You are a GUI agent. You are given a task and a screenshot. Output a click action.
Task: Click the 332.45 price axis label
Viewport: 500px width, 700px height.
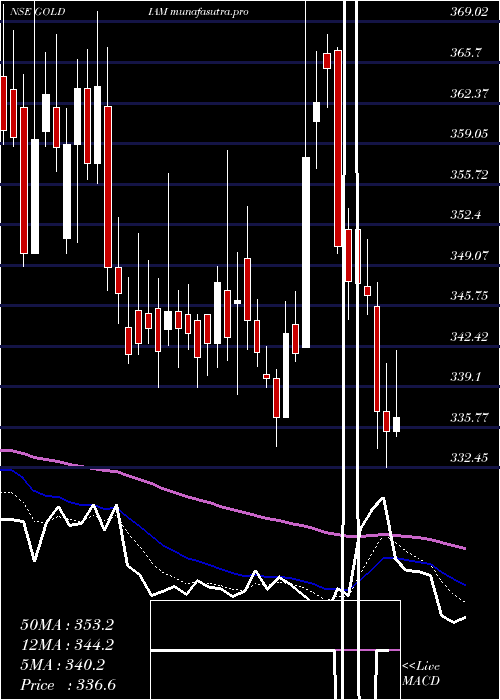pos(469,458)
